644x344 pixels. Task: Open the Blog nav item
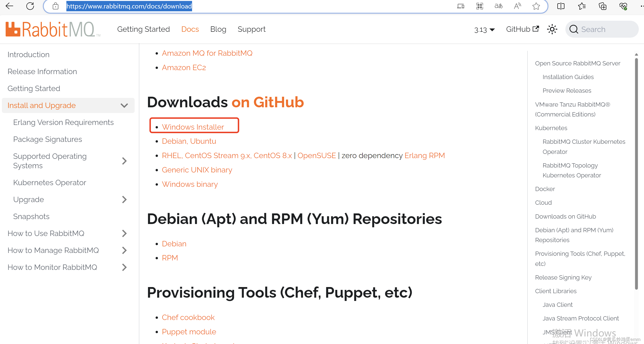tap(218, 29)
